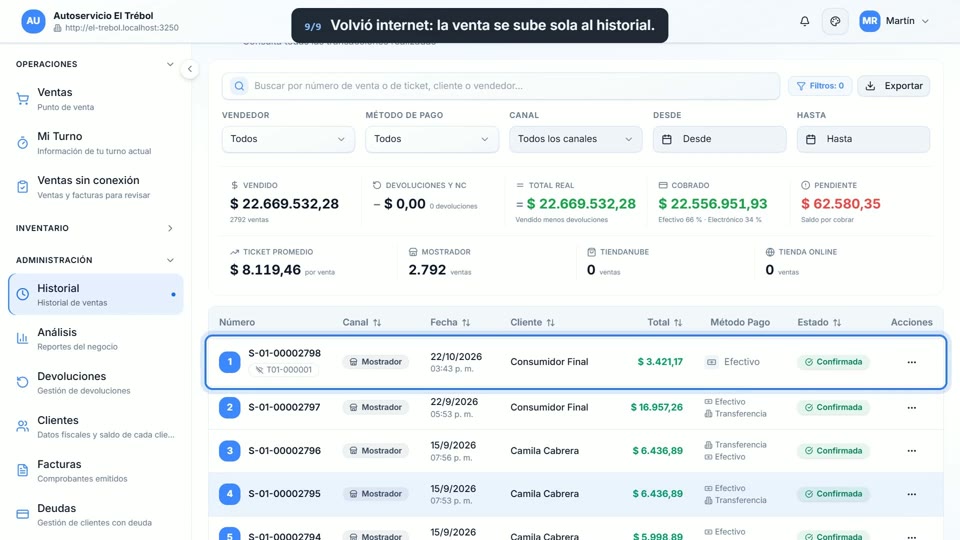The height and width of the screenshot is (540, 960).
Task: Sort by the Fecha column
Action: point(450,322)
